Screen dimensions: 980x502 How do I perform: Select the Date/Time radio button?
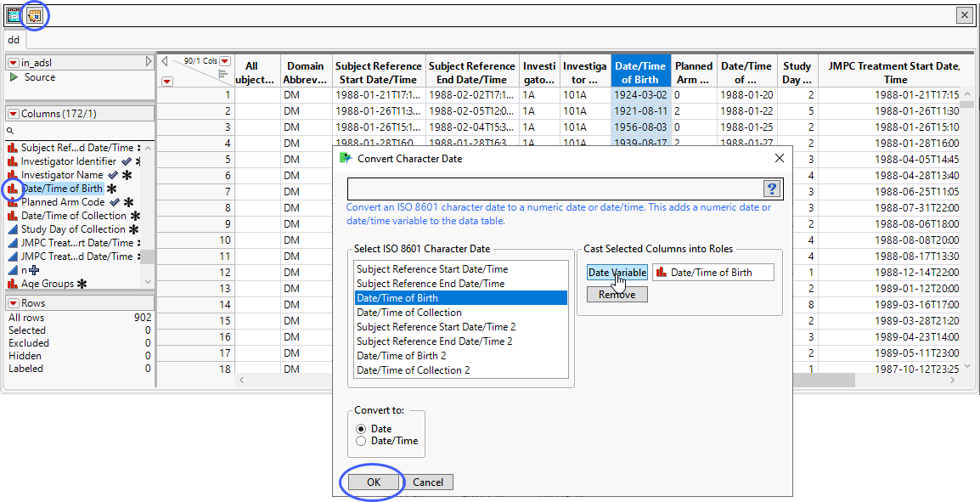coord(361,441)
